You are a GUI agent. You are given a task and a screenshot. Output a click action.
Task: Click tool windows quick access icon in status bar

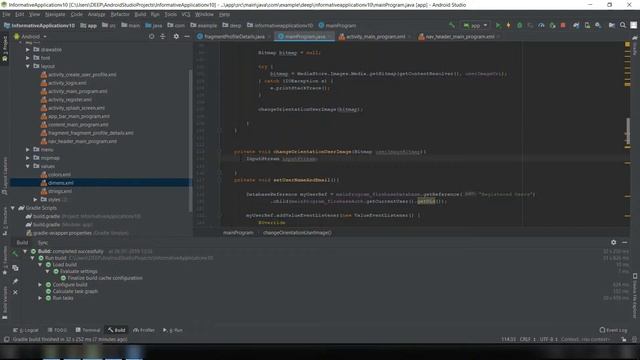pos(6,339)
